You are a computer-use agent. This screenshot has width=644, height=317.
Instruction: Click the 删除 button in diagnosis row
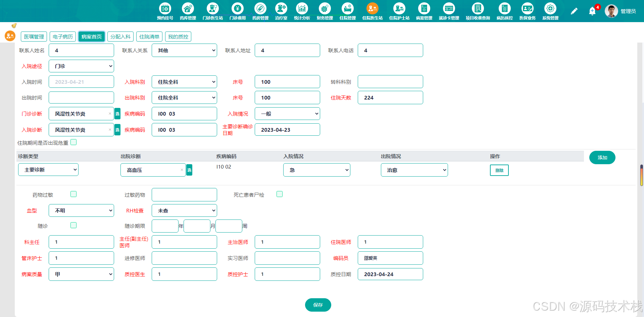tap(499, 170)
